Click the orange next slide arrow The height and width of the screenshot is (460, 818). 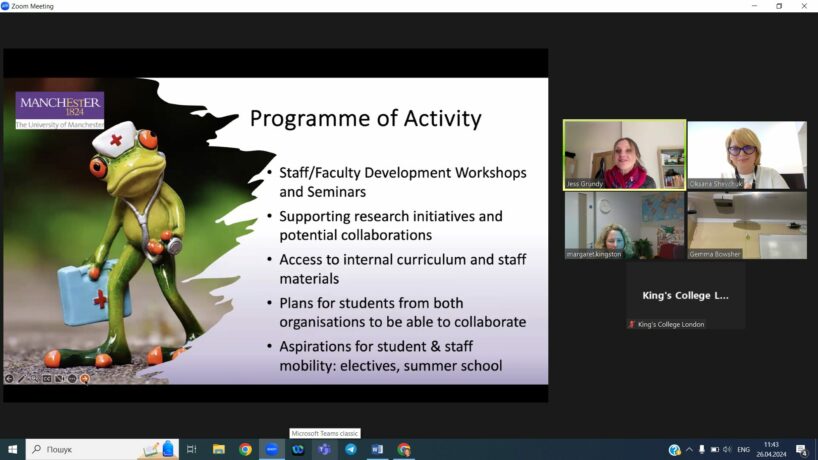tap(84, 379)
